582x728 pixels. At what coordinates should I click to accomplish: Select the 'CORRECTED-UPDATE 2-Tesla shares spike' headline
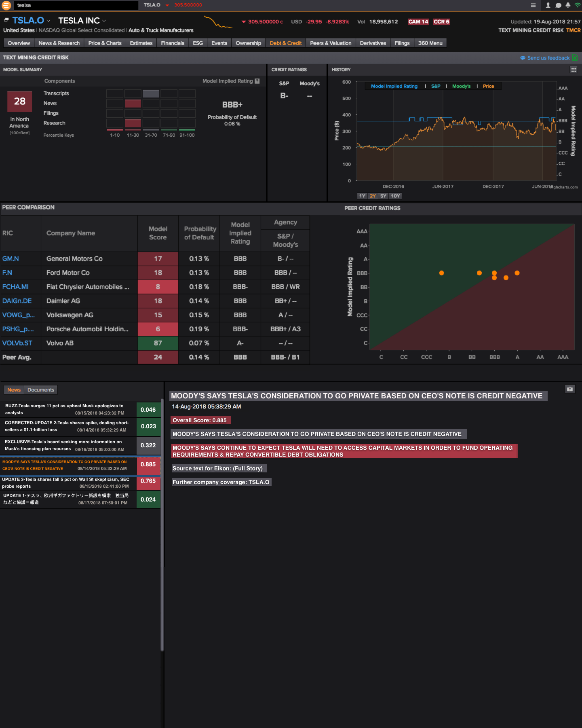[68, 426]
